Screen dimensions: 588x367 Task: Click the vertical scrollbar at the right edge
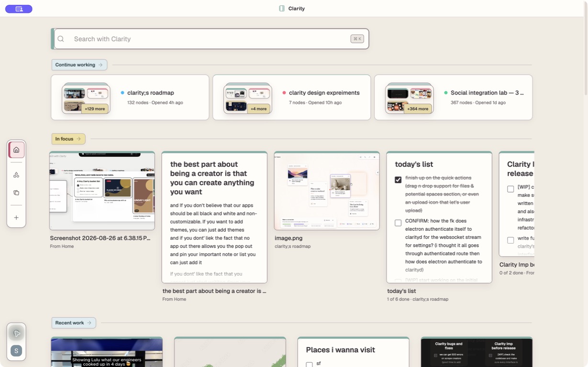[586, 48]
